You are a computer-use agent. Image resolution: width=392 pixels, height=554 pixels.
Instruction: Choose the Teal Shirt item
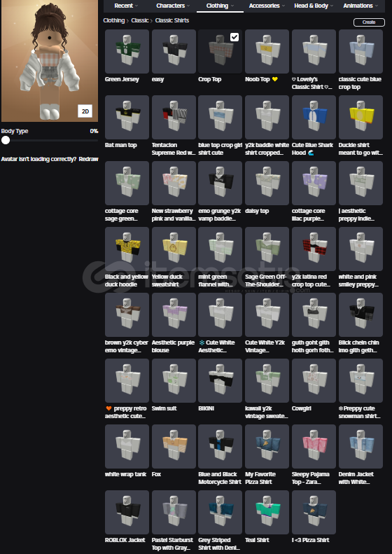(x=267, y=512)
